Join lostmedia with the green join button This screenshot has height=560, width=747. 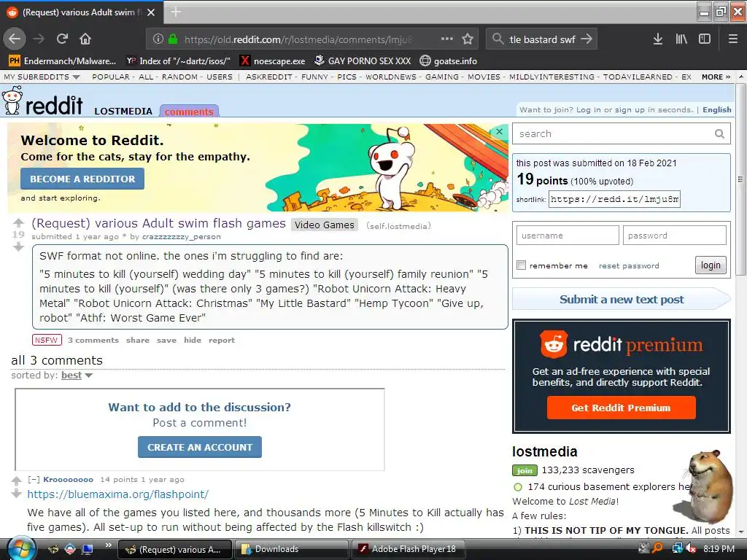point(525,470)
